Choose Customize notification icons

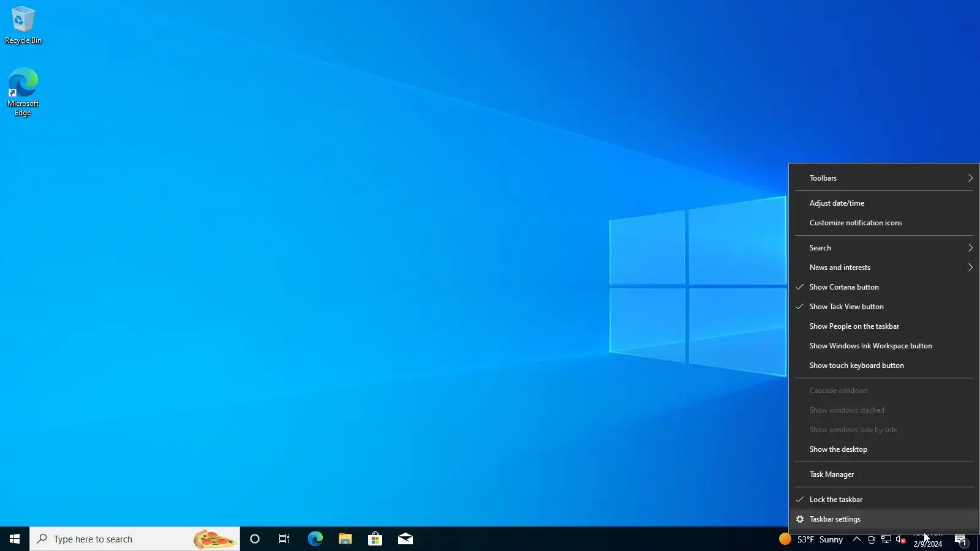[884, 223]
